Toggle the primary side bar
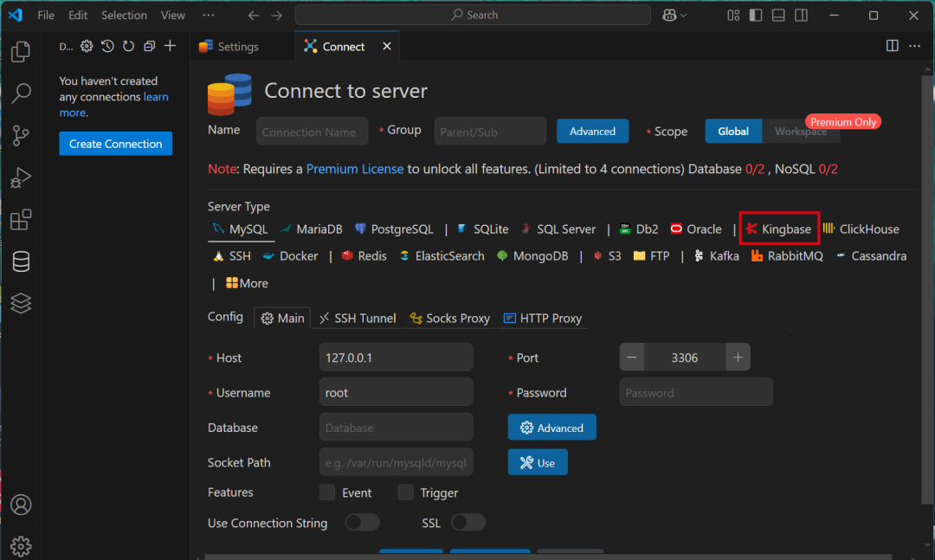 click(x=756, y=15)
